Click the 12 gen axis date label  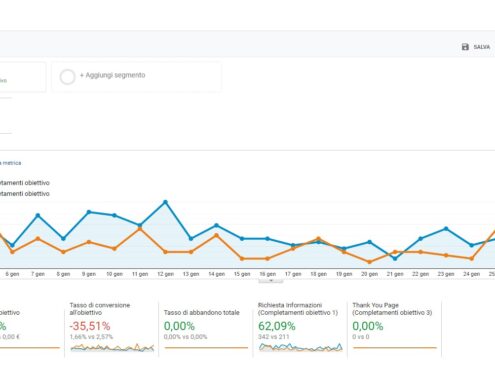point(165,274)
